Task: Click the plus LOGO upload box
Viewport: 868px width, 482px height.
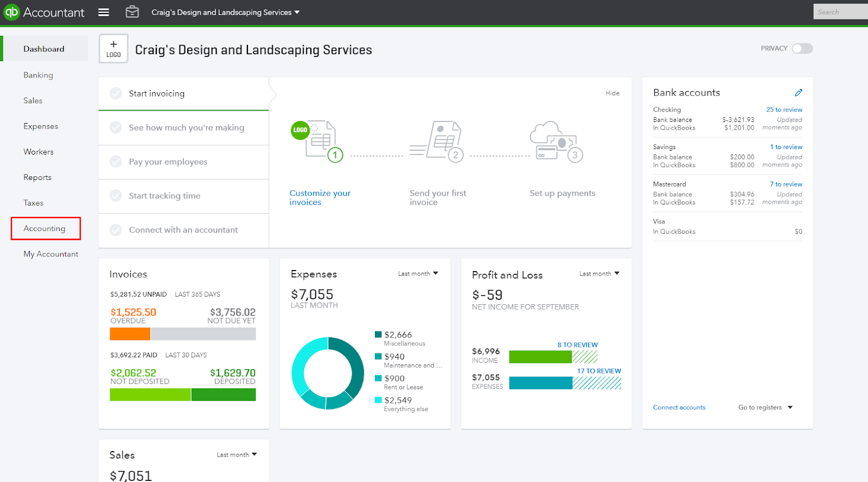Action: 113,48
